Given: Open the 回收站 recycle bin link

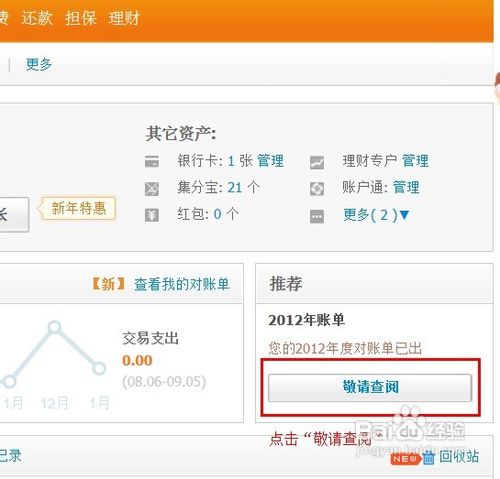Looking at the screenshot, I should 459,456.
